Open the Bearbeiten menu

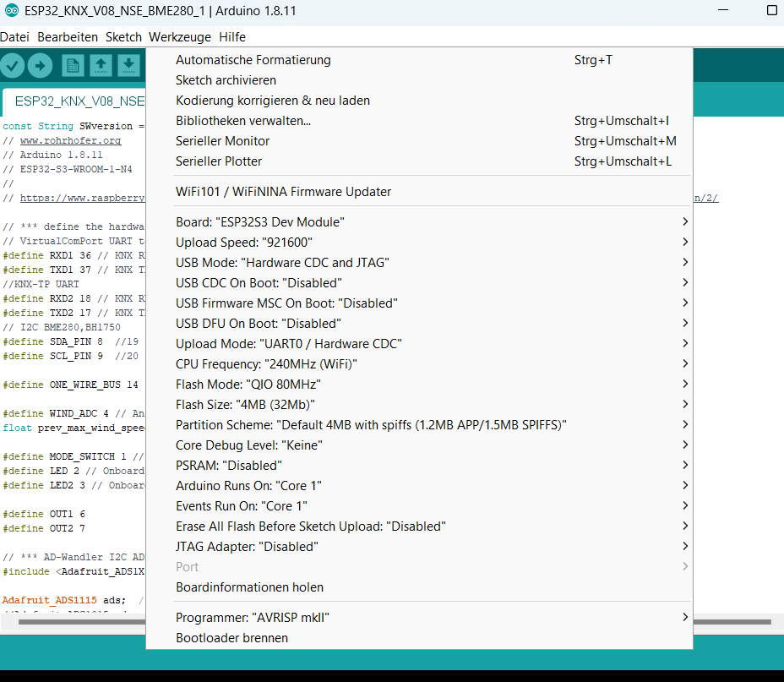68,37
